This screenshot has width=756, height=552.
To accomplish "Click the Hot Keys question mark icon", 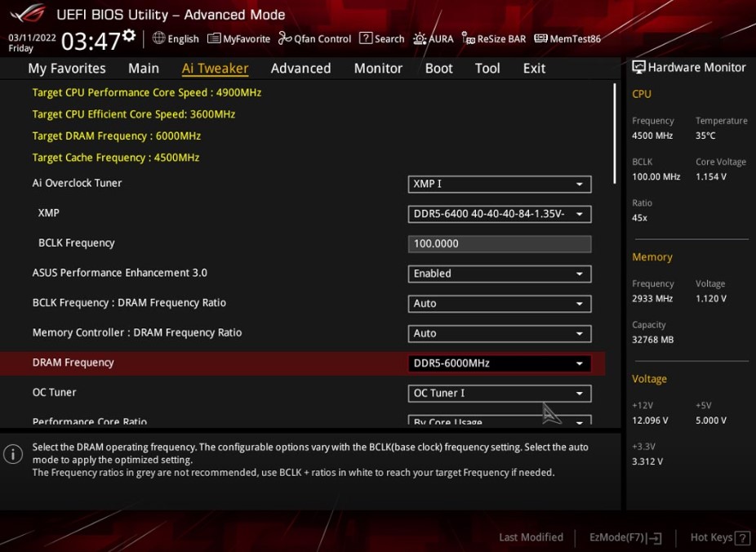I will point(742,537).
